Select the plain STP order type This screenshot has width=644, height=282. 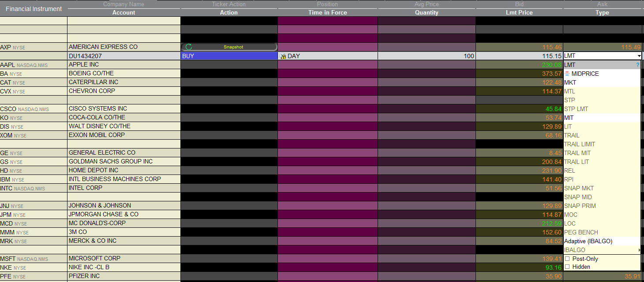(602, 100)
